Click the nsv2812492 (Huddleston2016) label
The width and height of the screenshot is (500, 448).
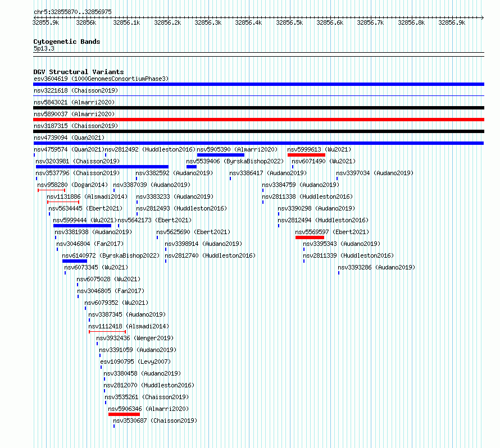pos(150,149)
